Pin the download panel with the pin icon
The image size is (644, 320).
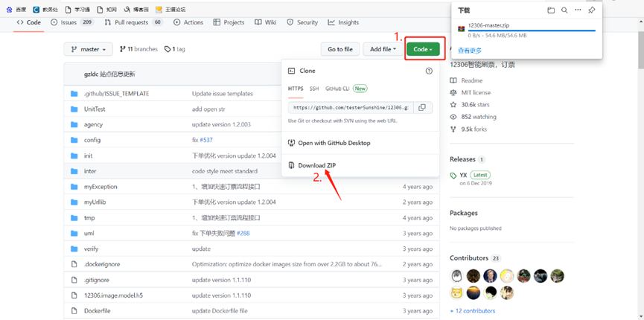591,10
